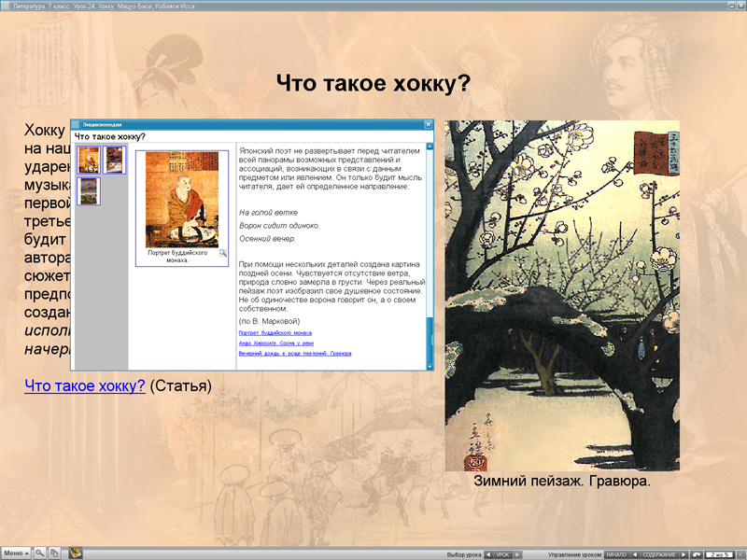Select the magnifier tool in bottom-left toolbar

39,553
